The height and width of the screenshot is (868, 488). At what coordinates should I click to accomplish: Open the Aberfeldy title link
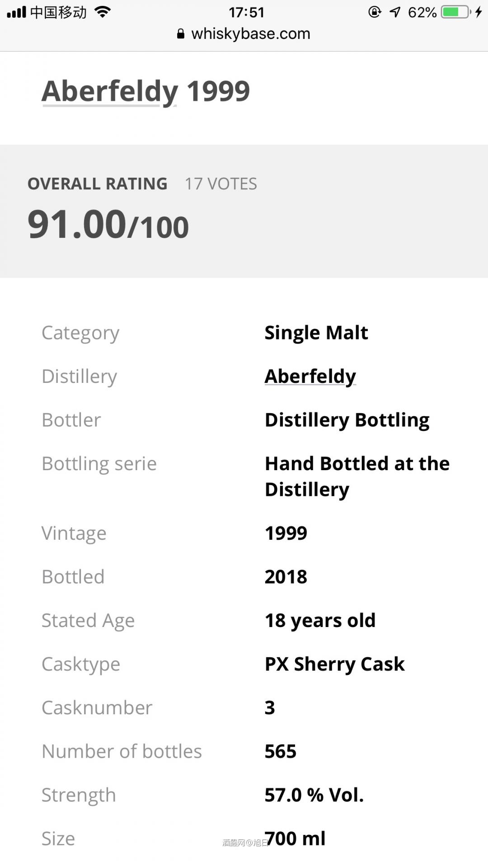pos(110,91)
